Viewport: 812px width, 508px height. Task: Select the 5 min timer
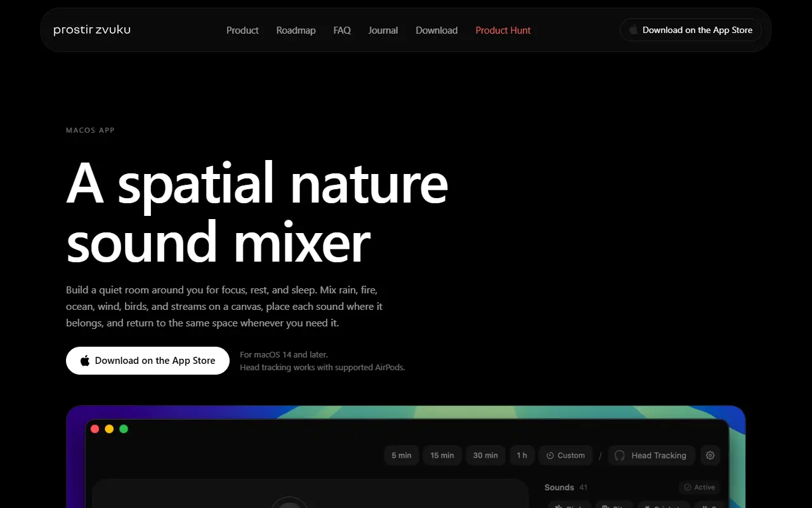pos(401,455)
